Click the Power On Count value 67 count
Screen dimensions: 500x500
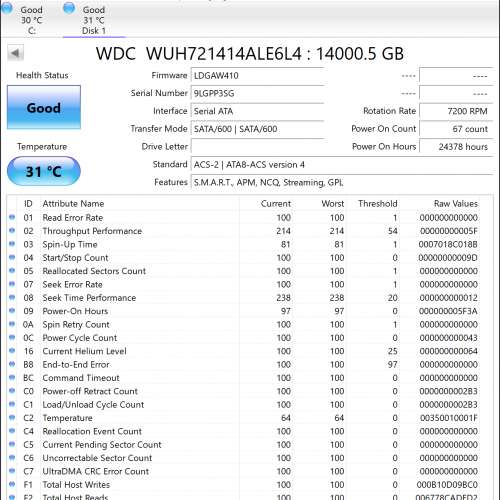coord(456,129)
